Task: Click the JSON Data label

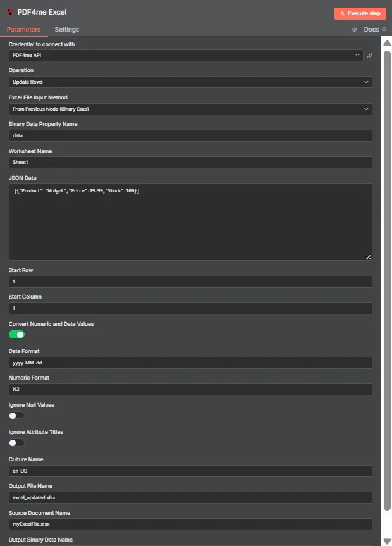Action: pos(22,178)
